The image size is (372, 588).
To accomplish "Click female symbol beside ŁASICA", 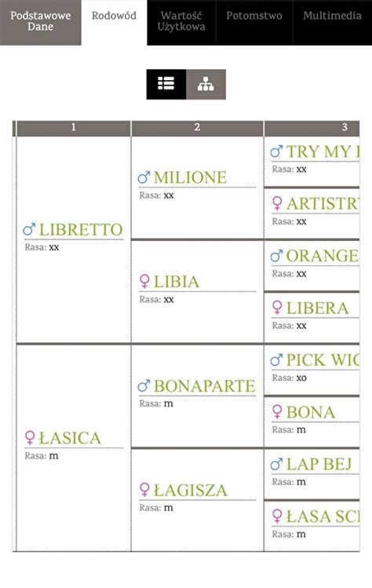I will 30,438.
